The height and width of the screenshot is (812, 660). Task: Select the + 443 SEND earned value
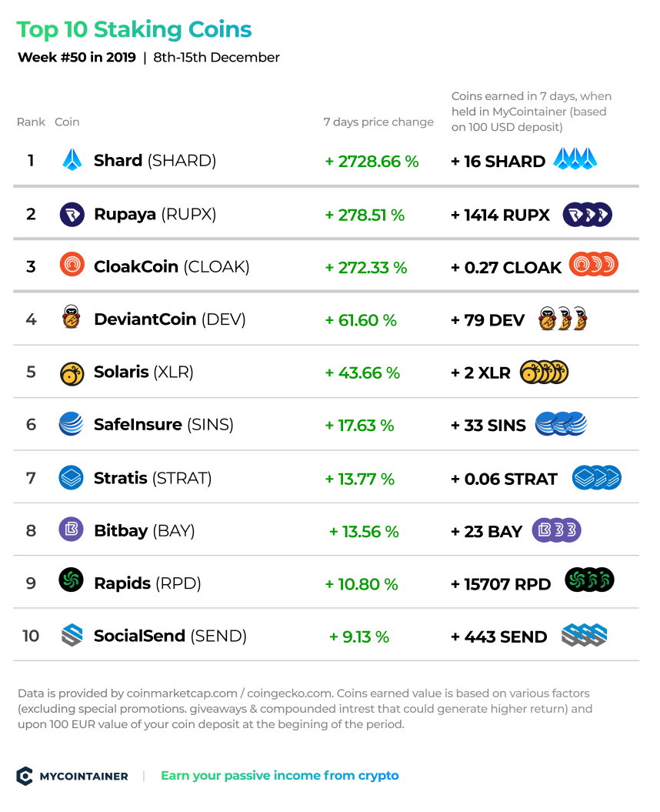coord(499,637)
